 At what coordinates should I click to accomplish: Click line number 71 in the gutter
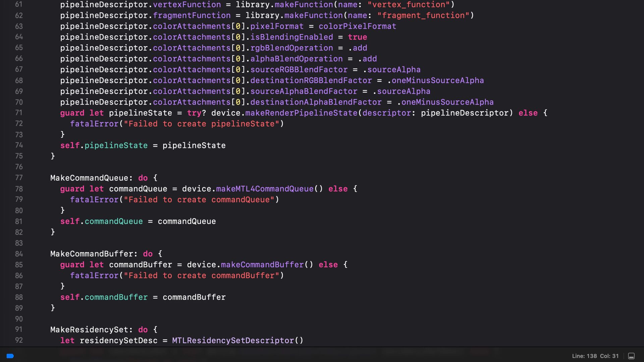coord(19,113)
